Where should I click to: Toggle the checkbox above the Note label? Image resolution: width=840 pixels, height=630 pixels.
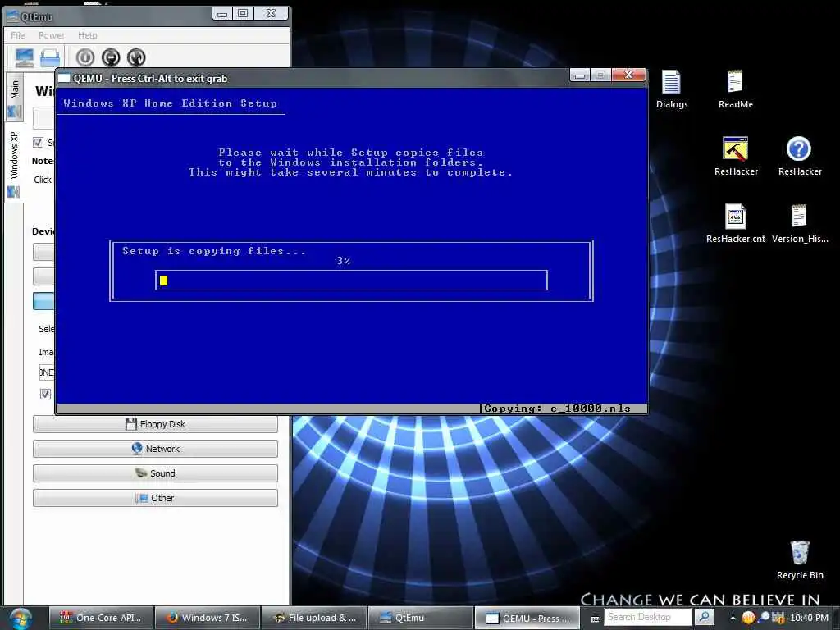click(x=38, y=142)
